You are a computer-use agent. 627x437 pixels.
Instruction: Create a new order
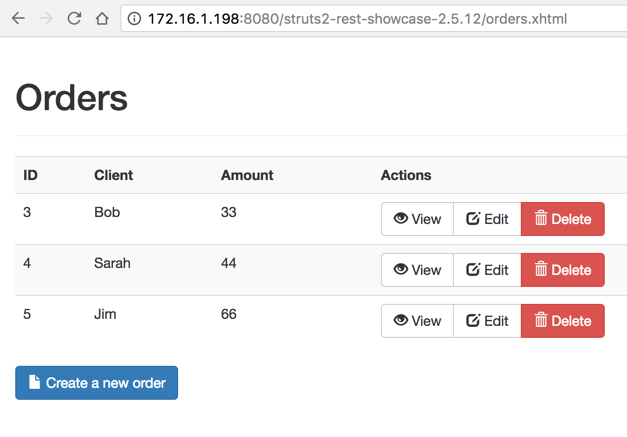[x=97, y=383]
